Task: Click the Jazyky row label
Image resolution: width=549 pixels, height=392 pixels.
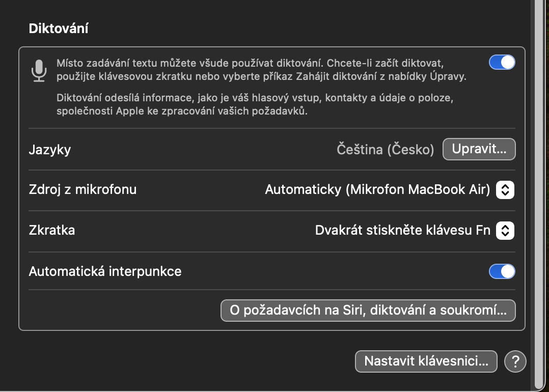Action: 50,150
